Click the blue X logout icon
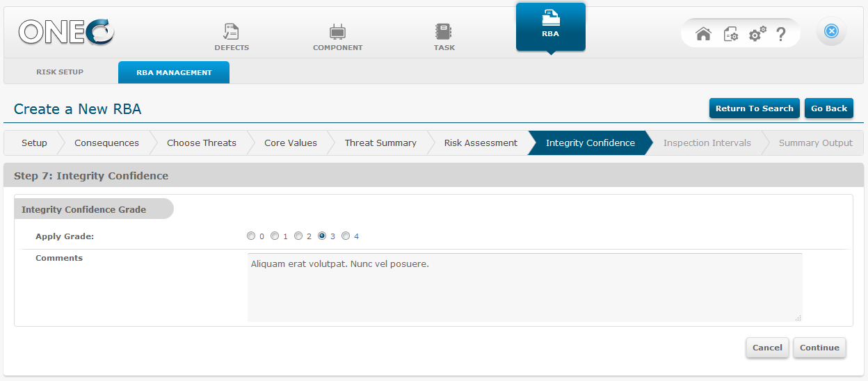This screenshot has width=868, height=381. point(831,31)
